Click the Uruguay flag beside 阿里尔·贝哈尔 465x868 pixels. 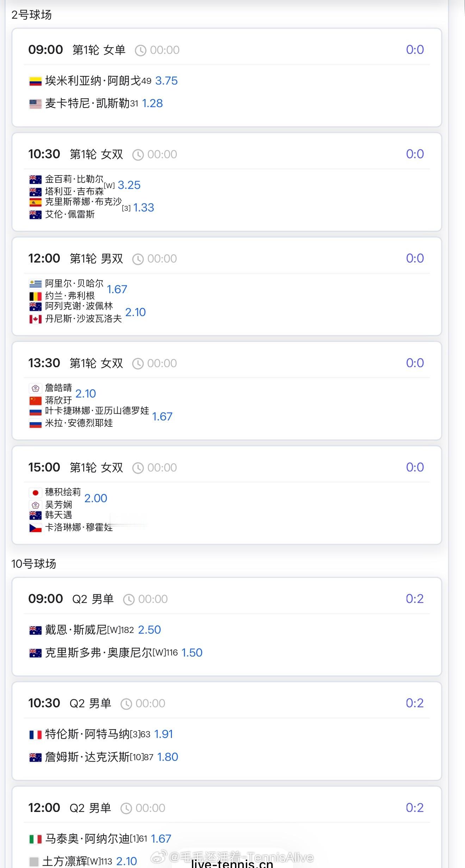[35, 284]
